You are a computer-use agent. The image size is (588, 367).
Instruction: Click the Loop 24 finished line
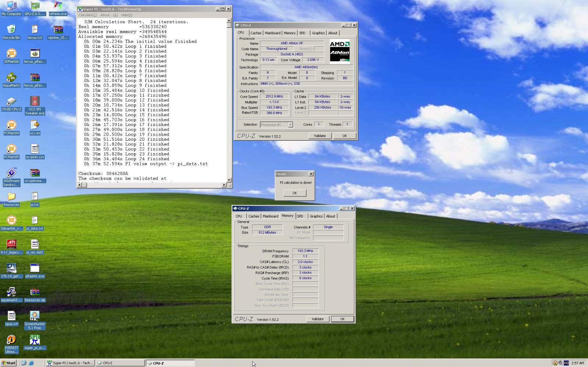(126, 159)
